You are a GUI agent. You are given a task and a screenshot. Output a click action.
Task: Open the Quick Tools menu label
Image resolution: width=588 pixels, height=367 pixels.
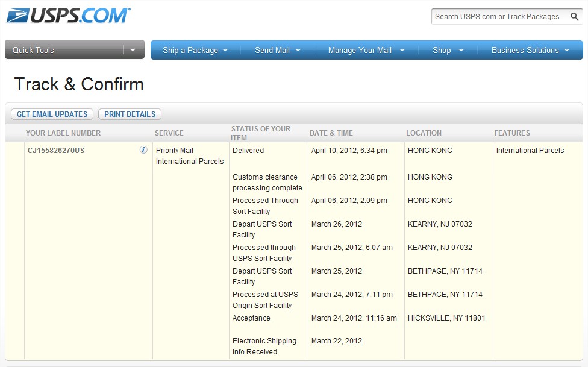pos(33,50)
